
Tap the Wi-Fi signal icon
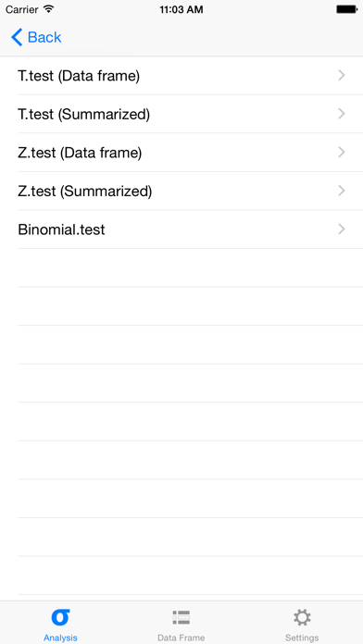point(49,9)
